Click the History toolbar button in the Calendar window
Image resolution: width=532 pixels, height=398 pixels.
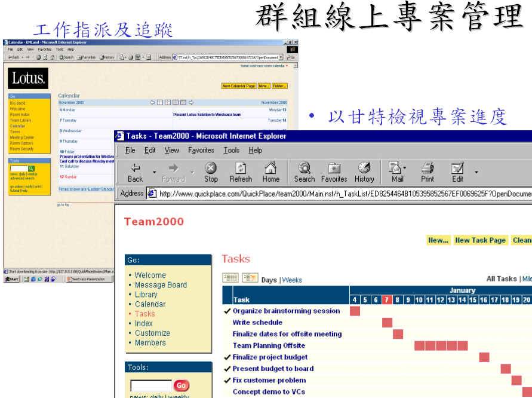[x=107, y=57]
